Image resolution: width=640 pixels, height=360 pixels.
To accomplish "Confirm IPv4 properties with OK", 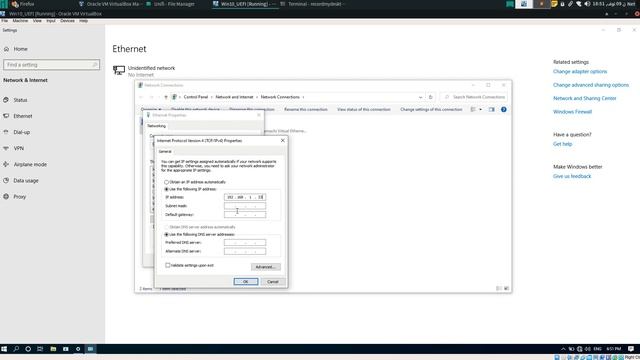I will pos(246,282).
